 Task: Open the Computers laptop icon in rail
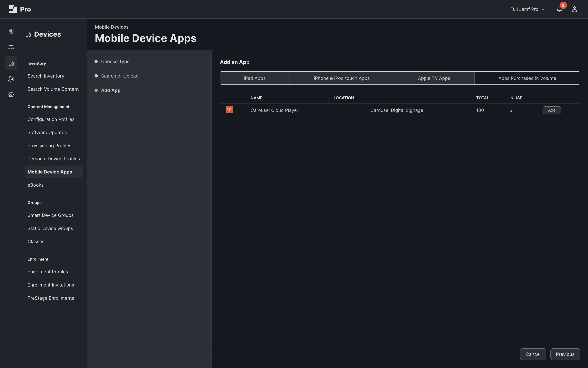(x=11, y=47)
